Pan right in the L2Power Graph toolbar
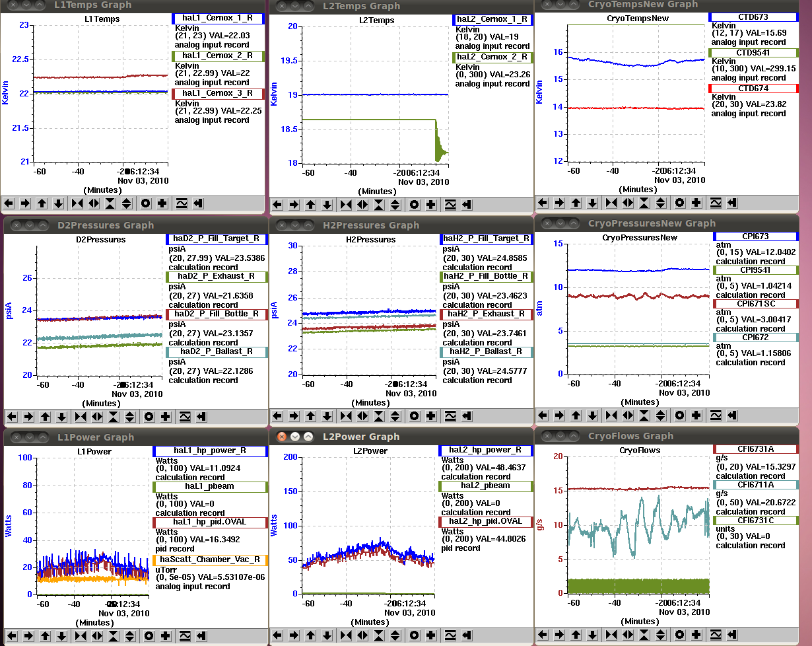 coord(294,635)
